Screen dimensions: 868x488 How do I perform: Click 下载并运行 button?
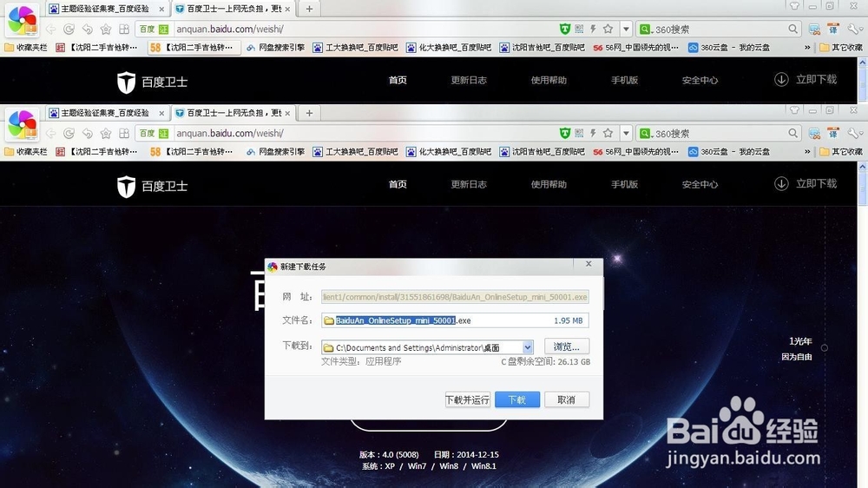467,399
